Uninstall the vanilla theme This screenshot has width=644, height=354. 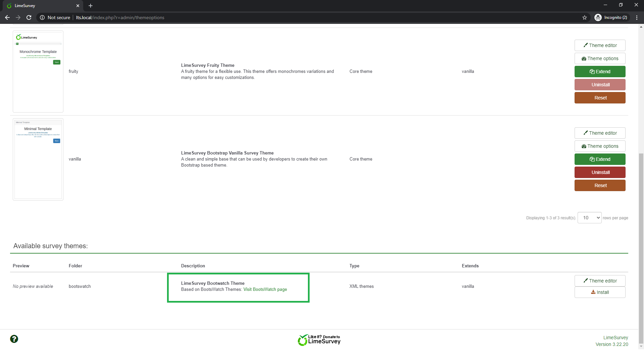tap(600, 172)
